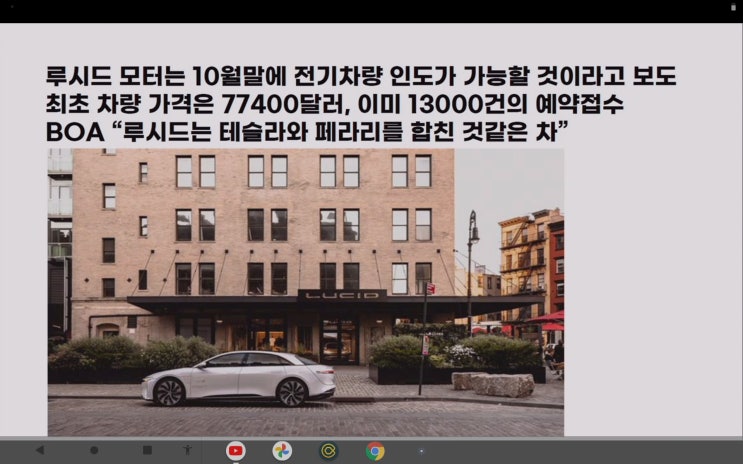Open the dark green C app icon

coord(328,451)
